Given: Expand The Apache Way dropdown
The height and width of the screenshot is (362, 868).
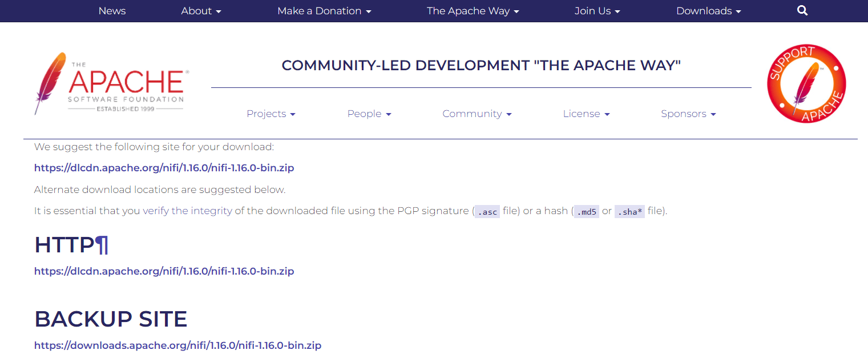Looking at the screenshot, I should click(473, 10).
